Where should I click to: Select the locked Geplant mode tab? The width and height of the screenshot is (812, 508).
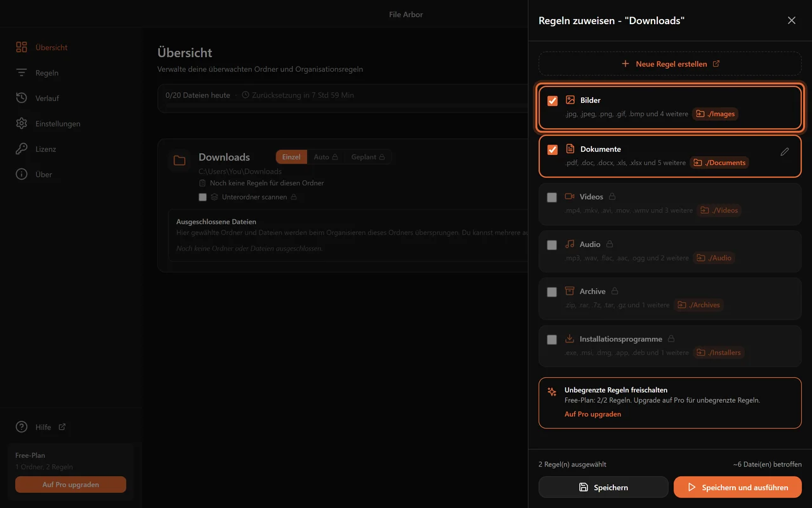click(368, 157)
